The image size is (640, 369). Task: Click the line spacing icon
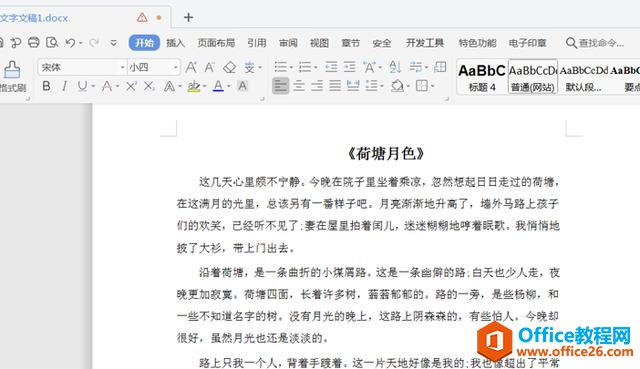coord(371,86)
